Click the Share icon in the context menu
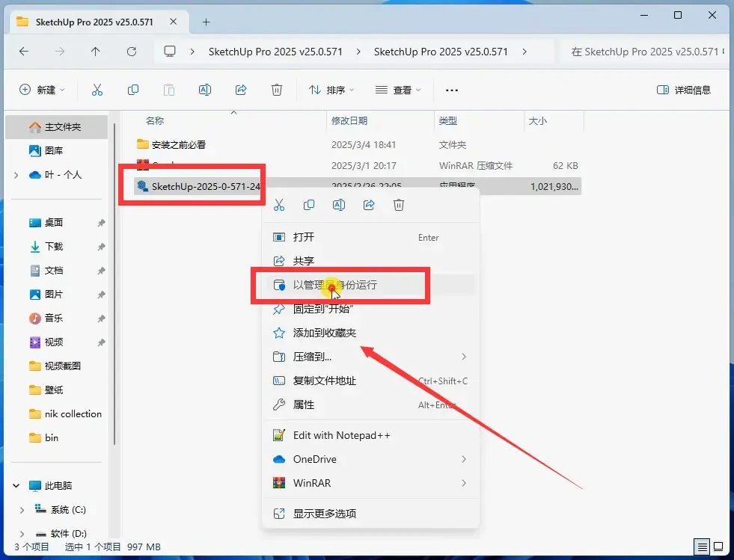The width and height of the screenshot is (734, 560). tap(369, 205)
